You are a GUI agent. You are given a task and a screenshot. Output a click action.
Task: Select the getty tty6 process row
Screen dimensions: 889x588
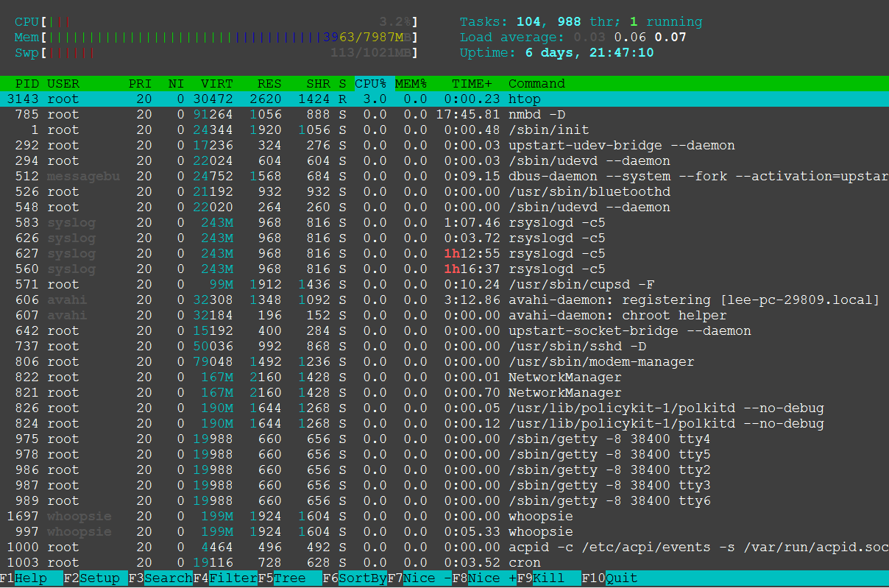[x=444, y=501]
